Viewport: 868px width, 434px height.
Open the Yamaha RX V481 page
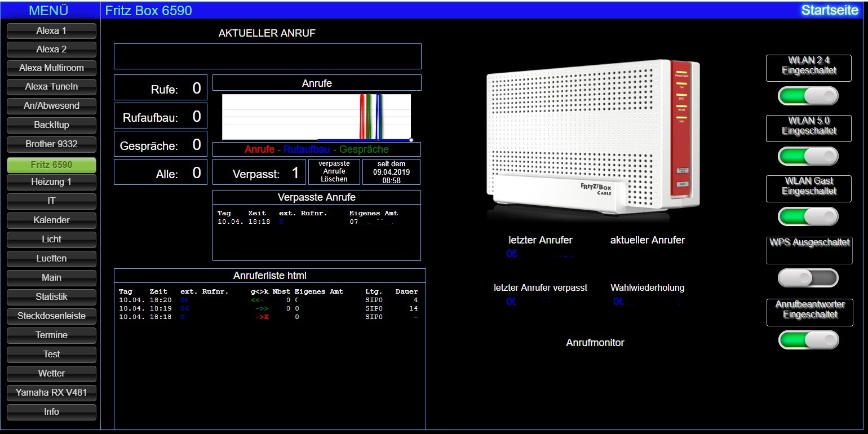tap(51, 392)
